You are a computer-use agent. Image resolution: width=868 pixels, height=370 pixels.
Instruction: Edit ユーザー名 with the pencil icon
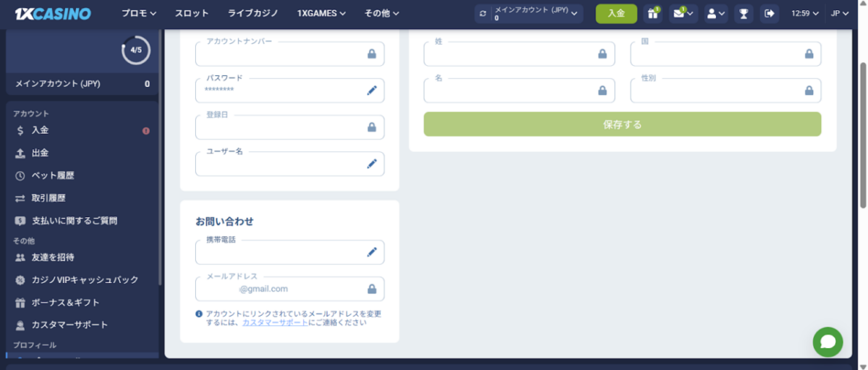click(x=372, y=164)
